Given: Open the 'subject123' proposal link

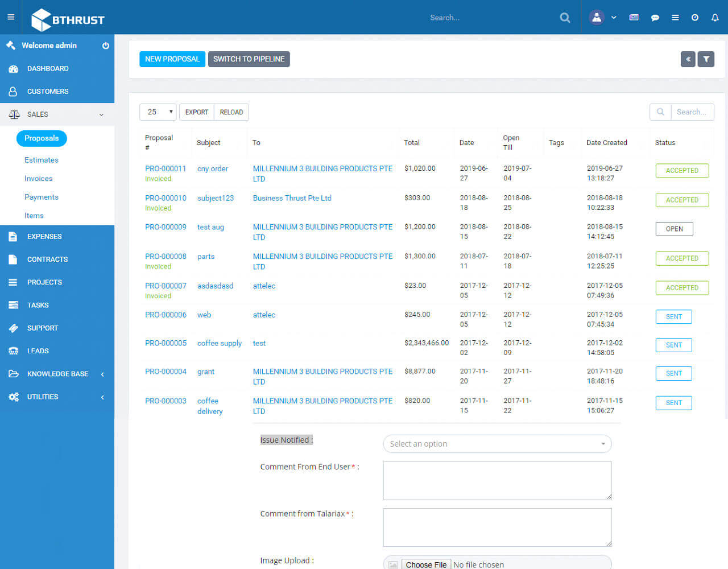Looking at the screenshot, I should [216, 198].
